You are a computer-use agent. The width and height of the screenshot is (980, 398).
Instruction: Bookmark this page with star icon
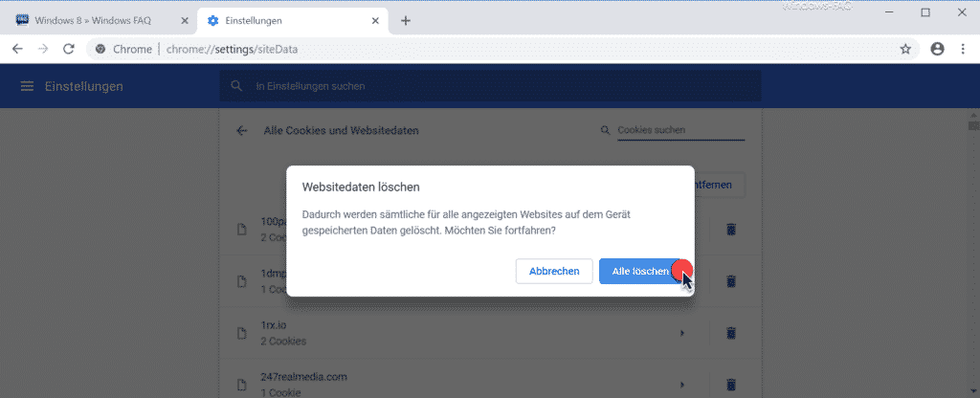pos(905,50)
